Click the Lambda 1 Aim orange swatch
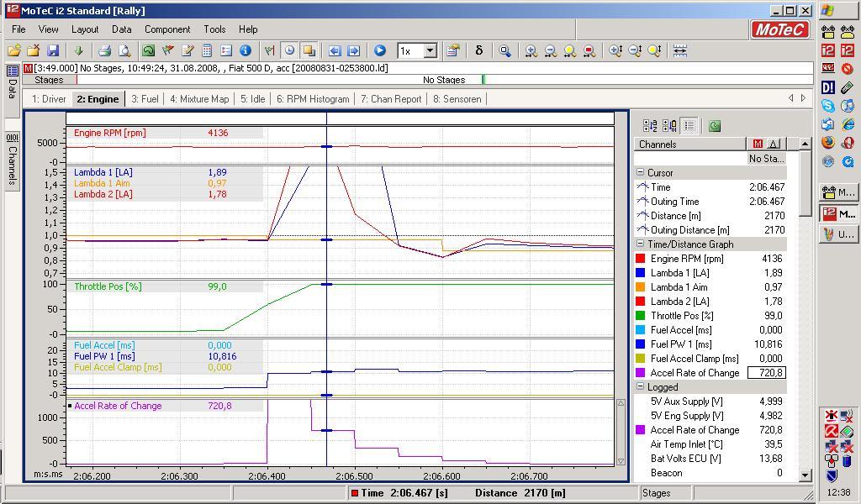 pos(640,286)
